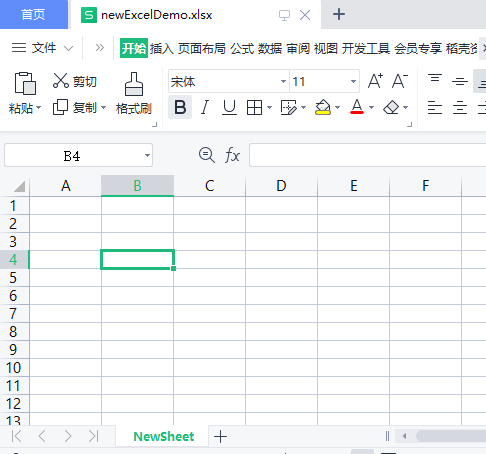Open the 宋体 font name dropdown
This screenshot has width=486, height=454.
[283, 81]
